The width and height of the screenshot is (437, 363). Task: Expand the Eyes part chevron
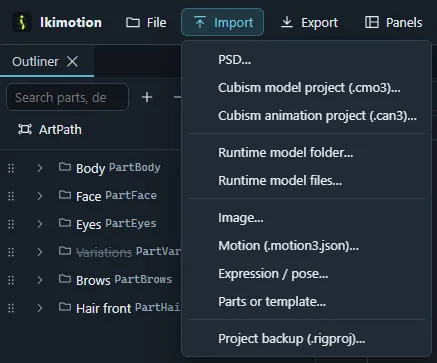point(40,224)
